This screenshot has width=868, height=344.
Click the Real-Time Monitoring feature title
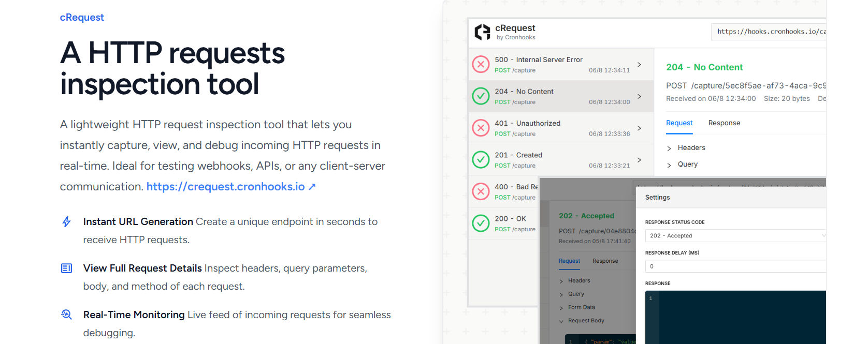pos(134,315)
